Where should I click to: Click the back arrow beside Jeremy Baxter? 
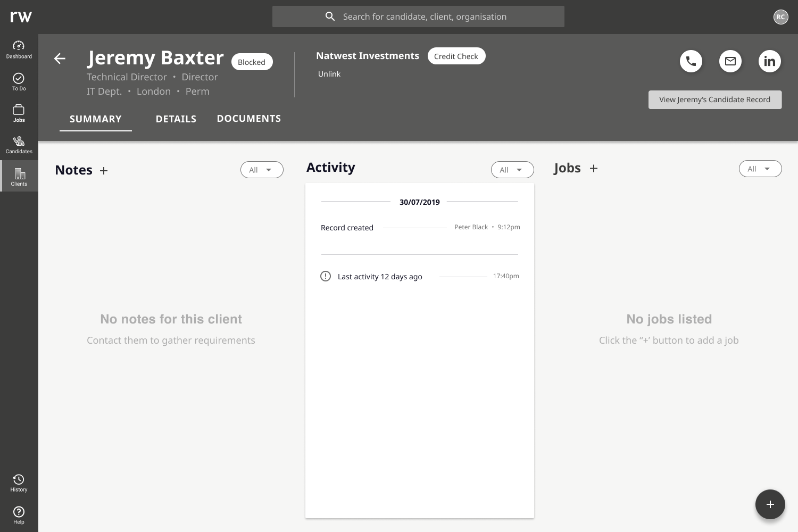coord(60,59)
